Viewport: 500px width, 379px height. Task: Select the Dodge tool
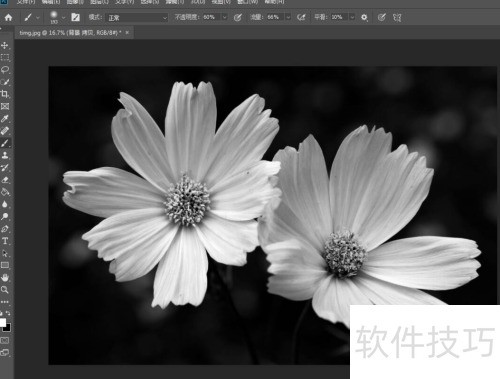5,217
